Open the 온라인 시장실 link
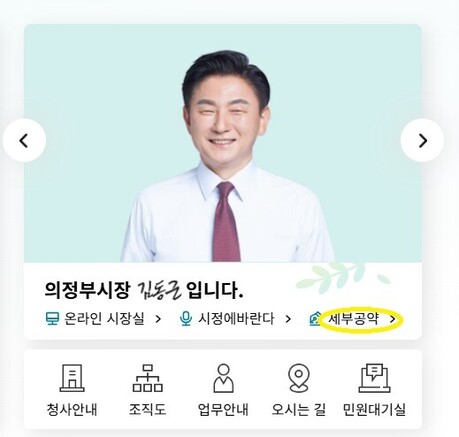 click(104, 319)
